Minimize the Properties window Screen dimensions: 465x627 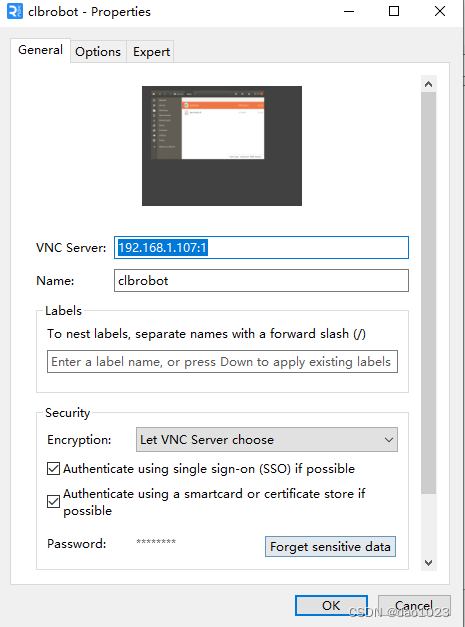(349, 11)
